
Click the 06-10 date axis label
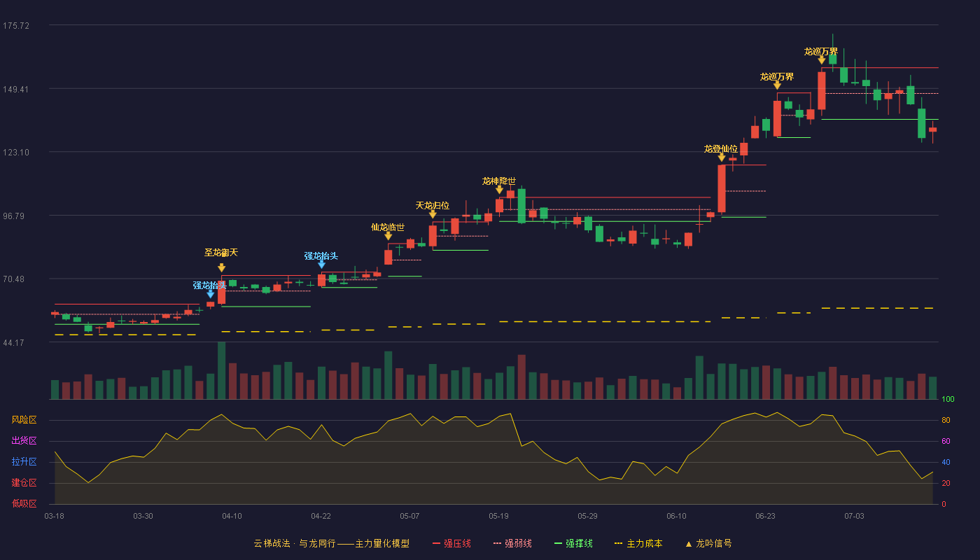tap(676, 516)
